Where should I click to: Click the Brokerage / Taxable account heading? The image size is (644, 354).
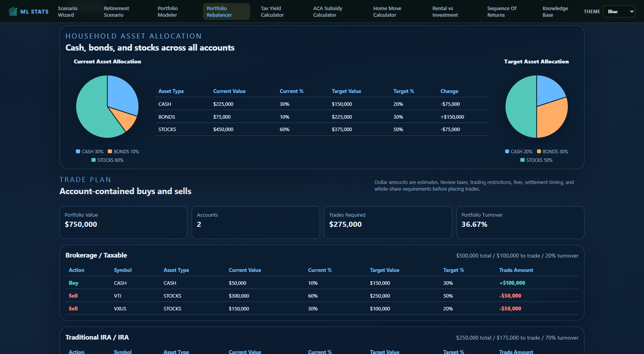96,255
